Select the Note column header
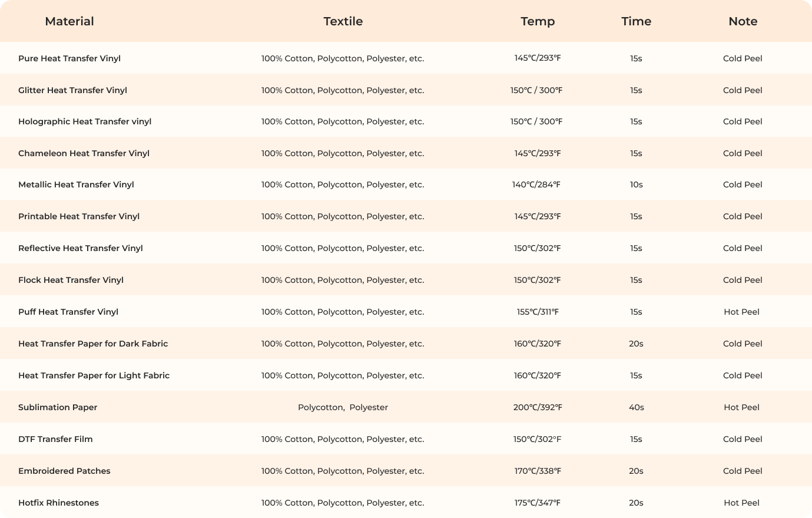This screenshot has width=812, height=518. click(743, 21)
